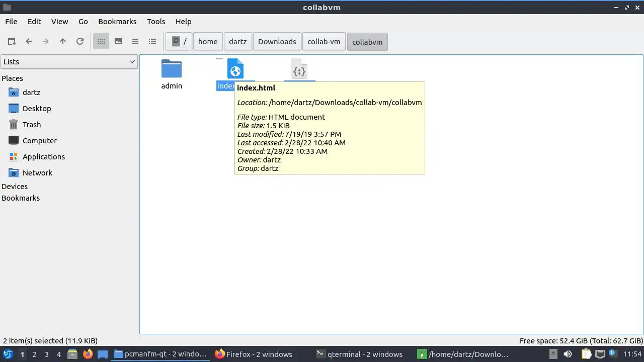The width and height of the screenshot is (644, 362).
Task: Open the Tools menu
Action: 156,22
